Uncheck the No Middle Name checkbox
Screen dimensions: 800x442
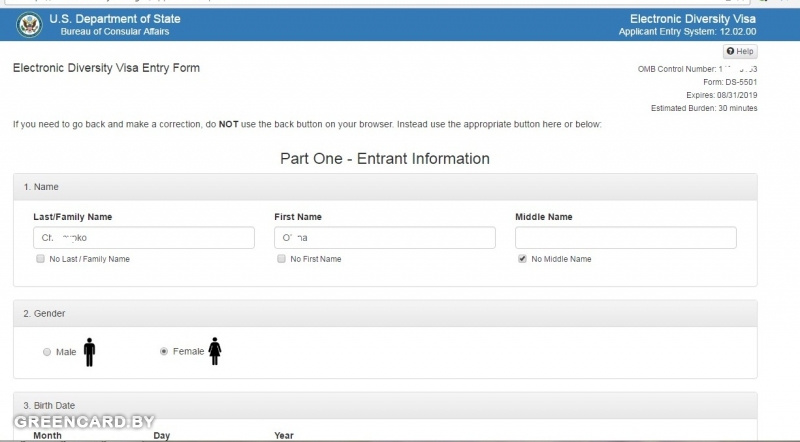(x=522, y=259)
